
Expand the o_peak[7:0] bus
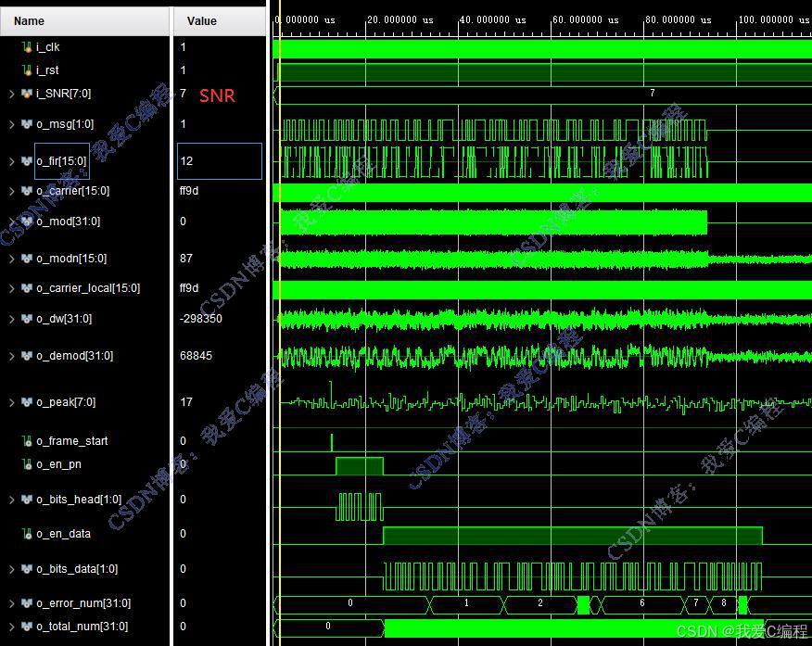coord(11,401)
